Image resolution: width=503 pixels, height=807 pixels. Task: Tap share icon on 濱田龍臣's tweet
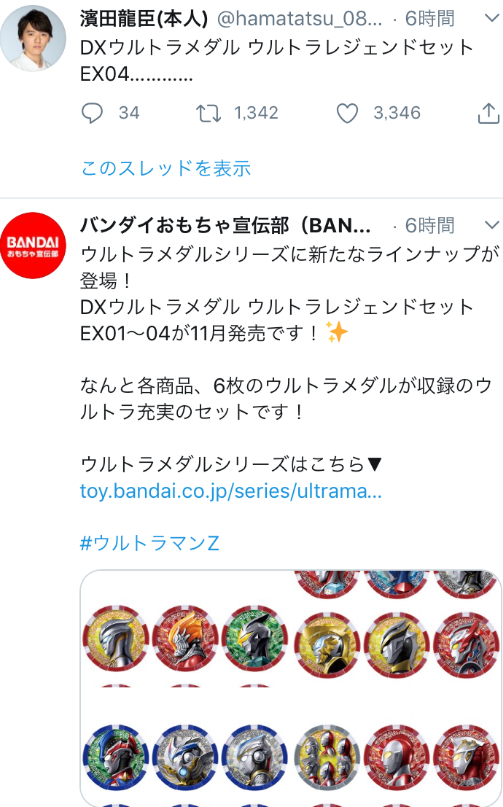point(488,113)
